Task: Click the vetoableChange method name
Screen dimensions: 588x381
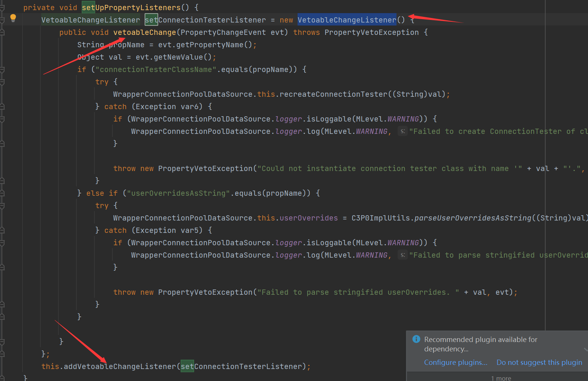Action: click(145, 32)
